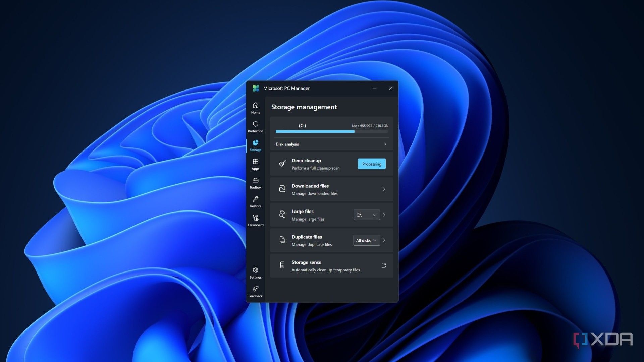
Task: Click the Duplicate files icon
Action: tap(282, 240)
